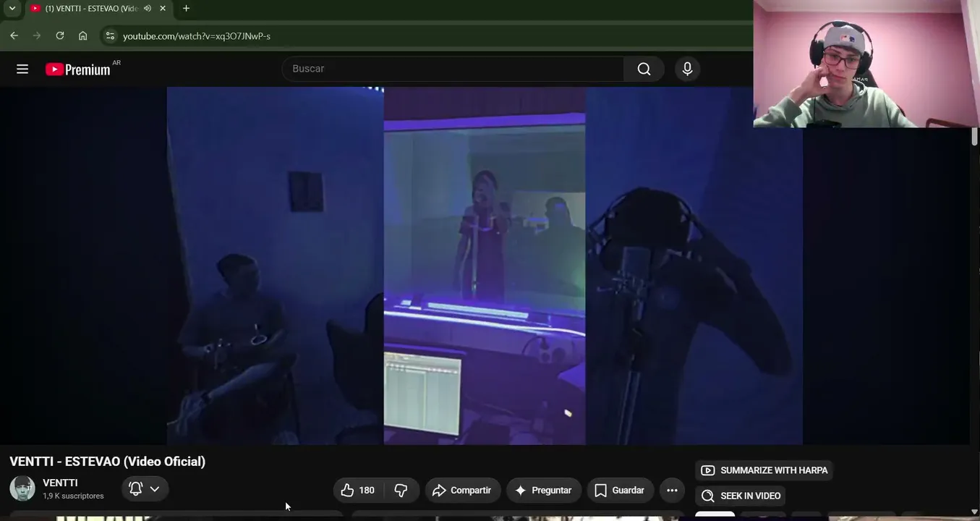Open a new browser tab
980x521 pixels.
pos(186,9)
